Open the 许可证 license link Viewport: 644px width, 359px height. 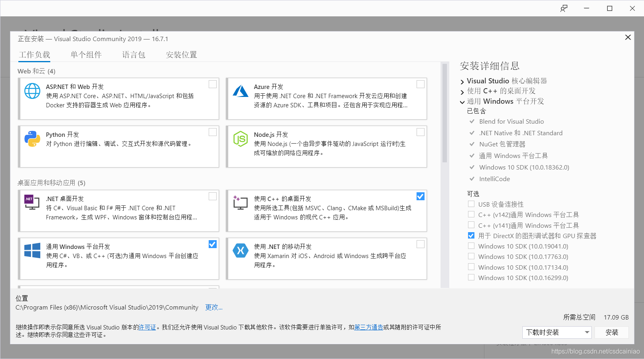tap(147, 327)
